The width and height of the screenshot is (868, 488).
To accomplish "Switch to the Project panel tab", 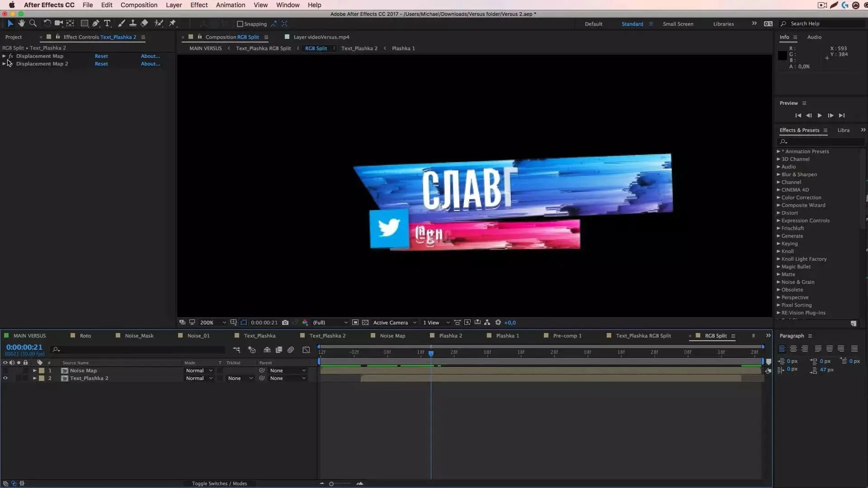I will (x=14, y=37).
